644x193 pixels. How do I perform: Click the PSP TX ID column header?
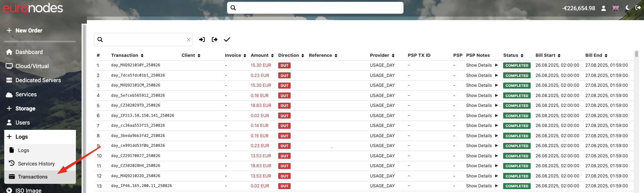419,55
